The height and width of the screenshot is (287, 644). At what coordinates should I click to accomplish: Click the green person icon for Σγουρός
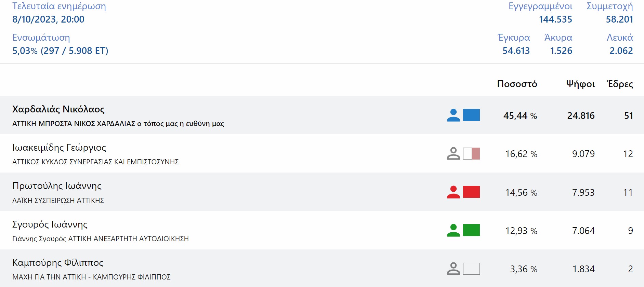[x=453, y=230]
